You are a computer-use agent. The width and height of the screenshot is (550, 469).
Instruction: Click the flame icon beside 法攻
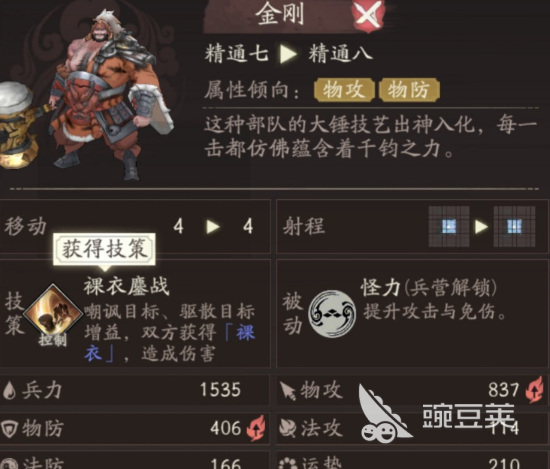click(288, 428)
